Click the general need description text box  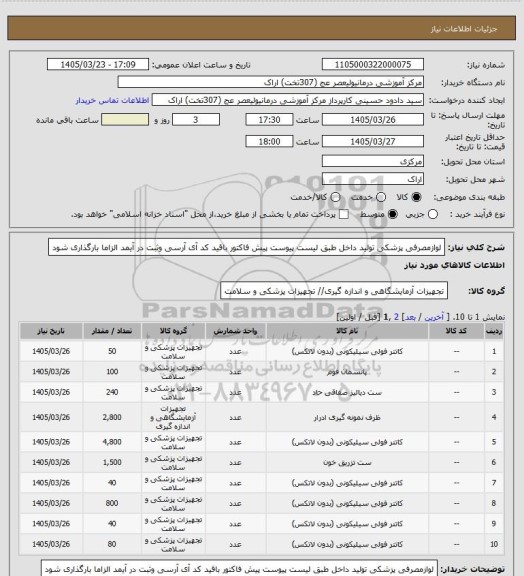coord(246,247)
